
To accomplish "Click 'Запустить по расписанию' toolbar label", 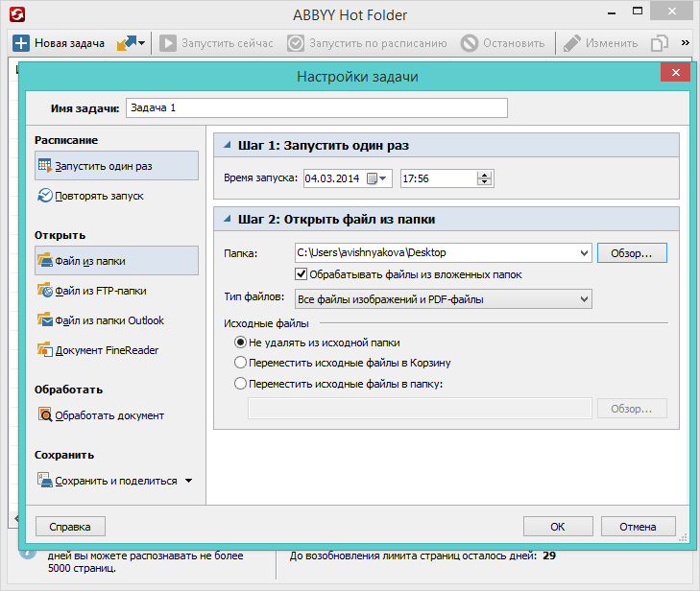I will tap(377, 43).
